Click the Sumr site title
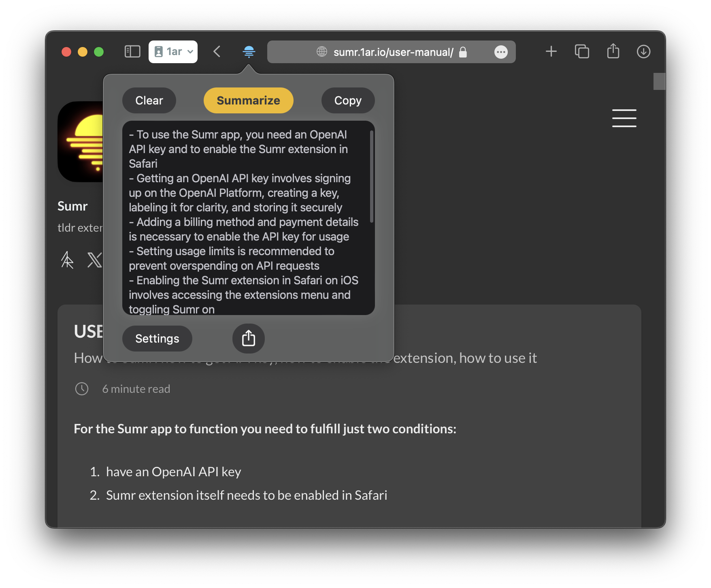Screen dimensions: 711x588 click(x=72, y=206)
